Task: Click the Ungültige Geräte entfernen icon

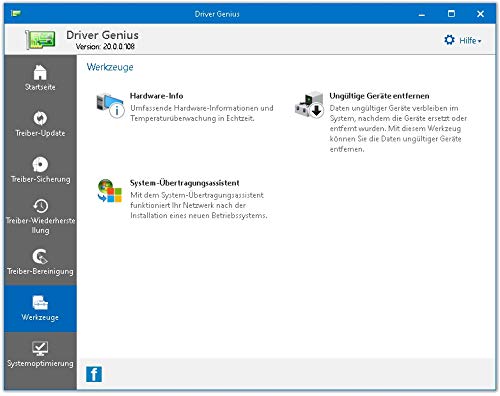Action: (309, 105)
